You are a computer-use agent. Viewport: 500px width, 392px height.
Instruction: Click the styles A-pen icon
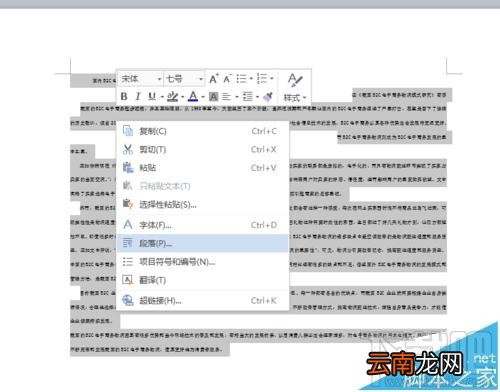pyautogui.click(x=295, y=80)
